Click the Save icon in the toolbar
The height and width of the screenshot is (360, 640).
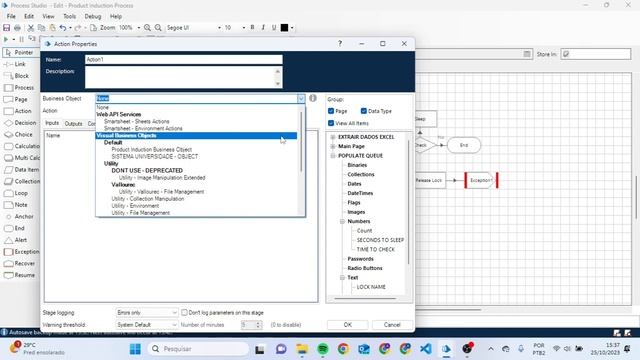[7, 28]
